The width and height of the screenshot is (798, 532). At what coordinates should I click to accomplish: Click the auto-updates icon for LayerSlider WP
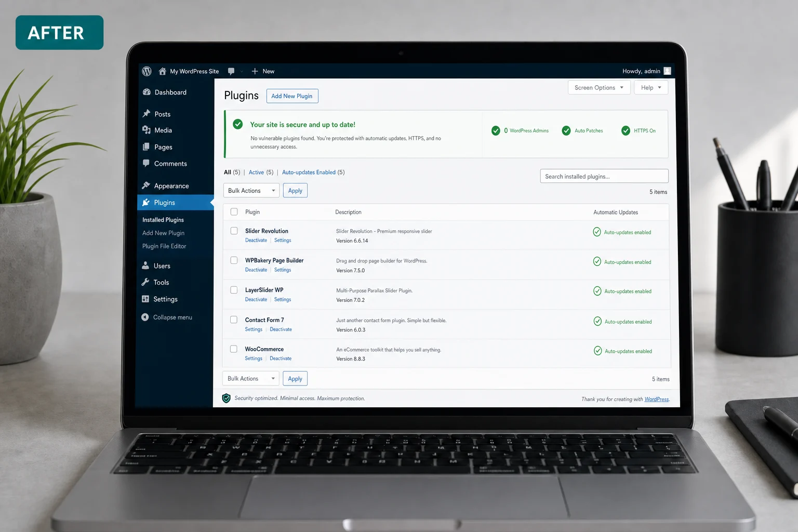point(597,291)
